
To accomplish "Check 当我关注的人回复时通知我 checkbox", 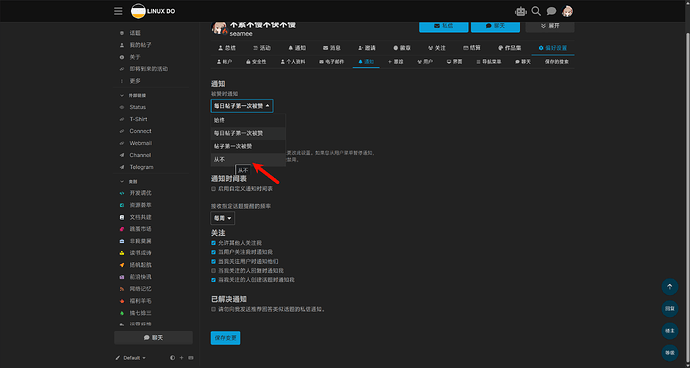I will (213, 271).
